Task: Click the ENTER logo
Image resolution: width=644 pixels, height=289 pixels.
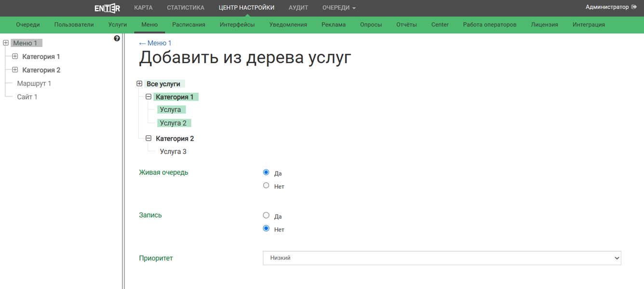Action: click(x=107, y=8)
